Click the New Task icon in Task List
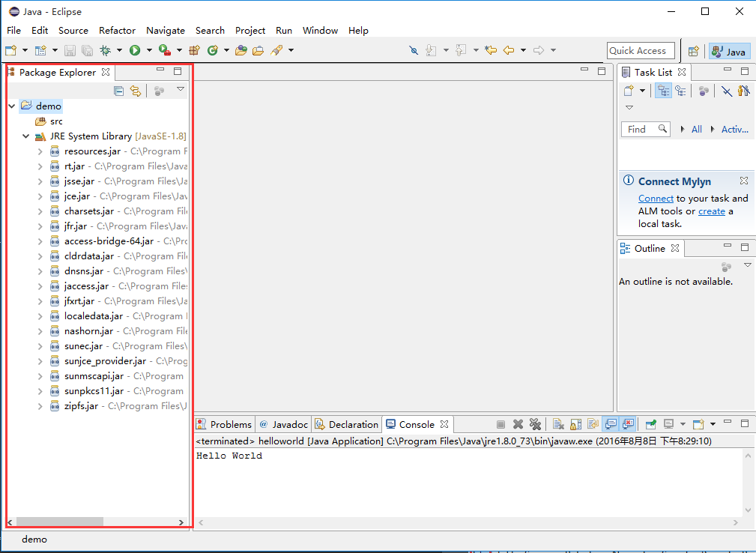The image size is (756, 553). (x=629, y=91)
